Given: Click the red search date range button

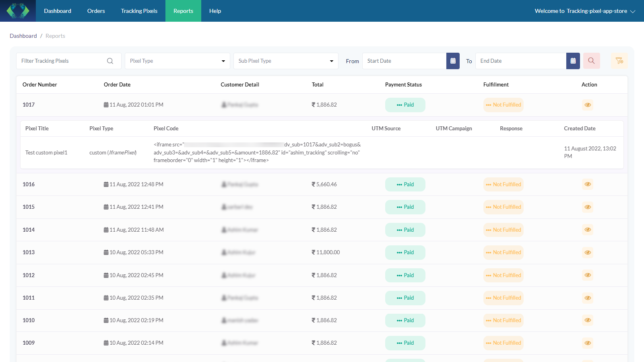Looking at the screenshot, I should pos(591,61).
